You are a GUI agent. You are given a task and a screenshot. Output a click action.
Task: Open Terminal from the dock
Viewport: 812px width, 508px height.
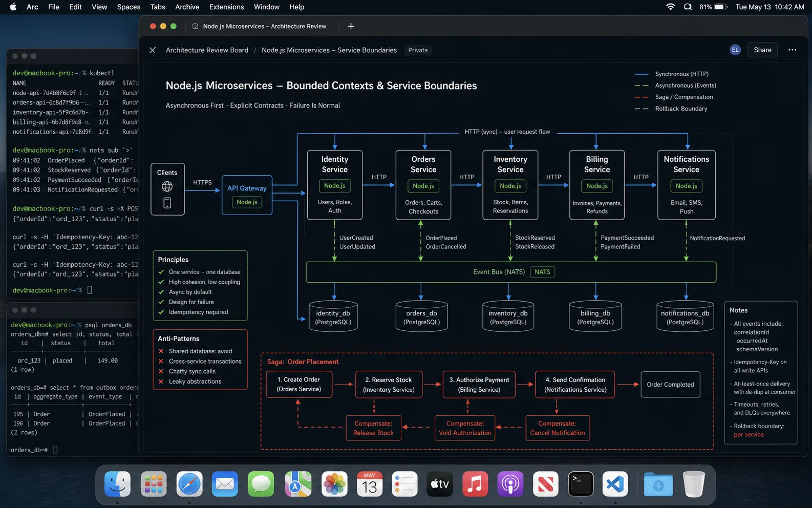pos(581,484)
